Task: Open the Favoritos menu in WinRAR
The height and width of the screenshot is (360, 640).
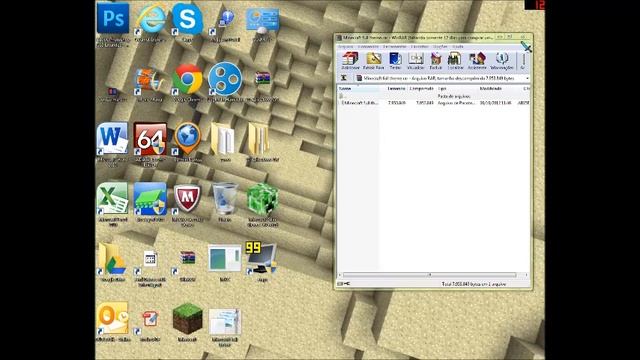Action: click(419, 47)
